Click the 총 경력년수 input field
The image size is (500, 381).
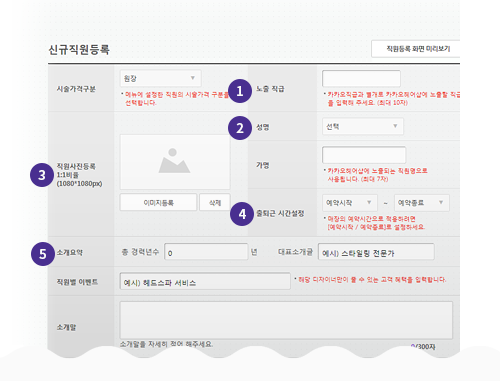click(206, 252)
